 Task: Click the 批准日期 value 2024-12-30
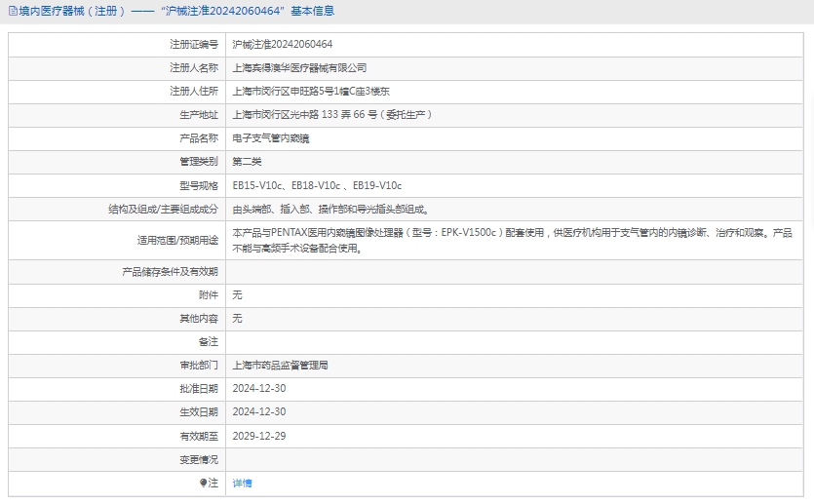click(x=259, y=388)
